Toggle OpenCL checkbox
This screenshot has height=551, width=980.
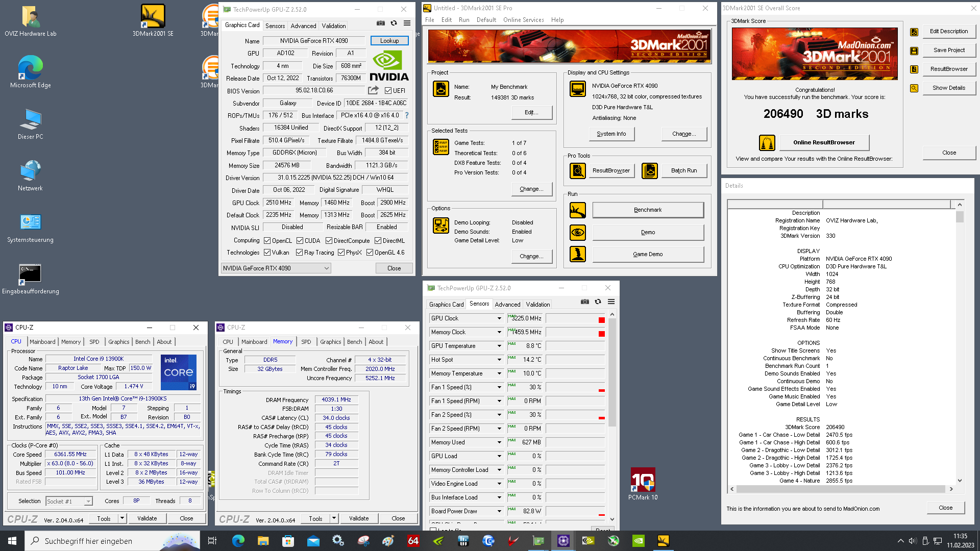267,241
